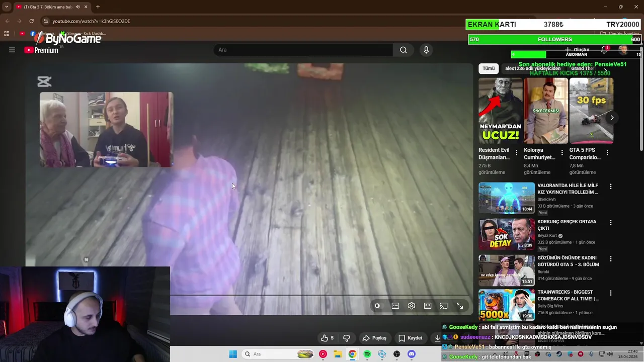Open Spotify from taskbar
Image resolution: width=644 pixels, height=362 pixels.
pos(367,354)
